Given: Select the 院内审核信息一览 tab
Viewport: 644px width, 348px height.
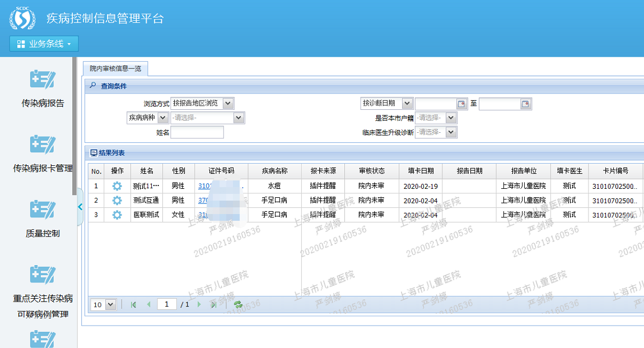Looking at the screenshot, I should click(115, 68).
